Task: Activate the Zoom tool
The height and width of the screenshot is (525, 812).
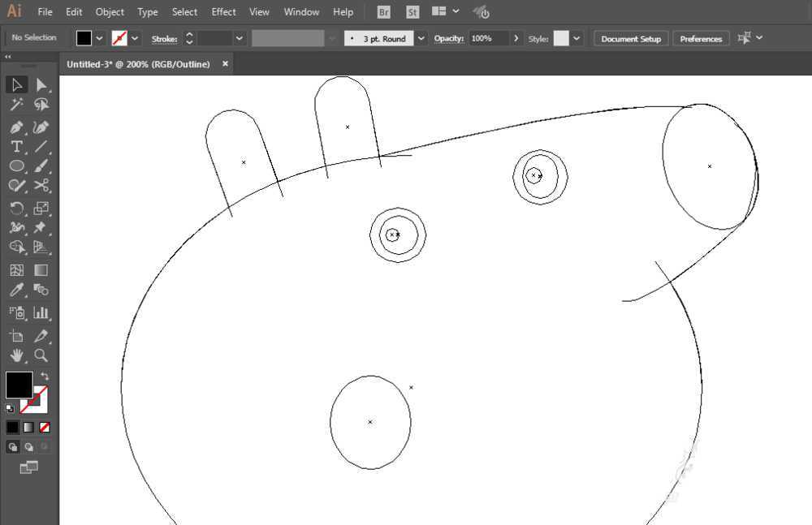Action: [41, 355]
